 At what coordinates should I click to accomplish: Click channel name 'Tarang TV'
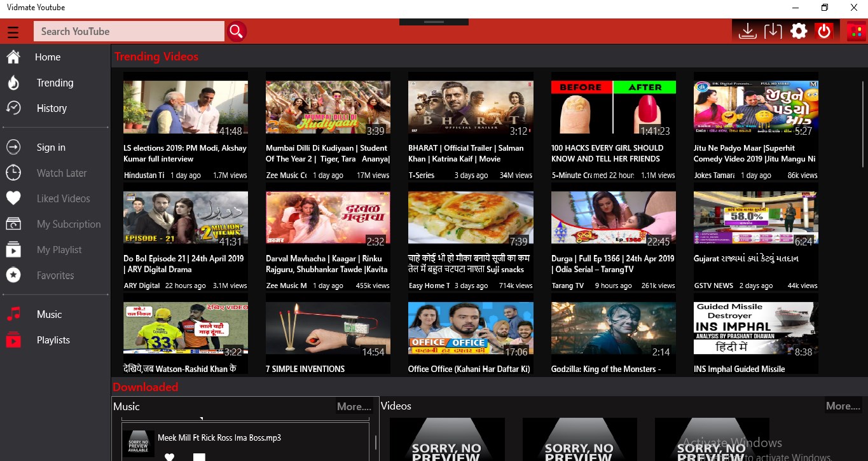tap(567, 286)
